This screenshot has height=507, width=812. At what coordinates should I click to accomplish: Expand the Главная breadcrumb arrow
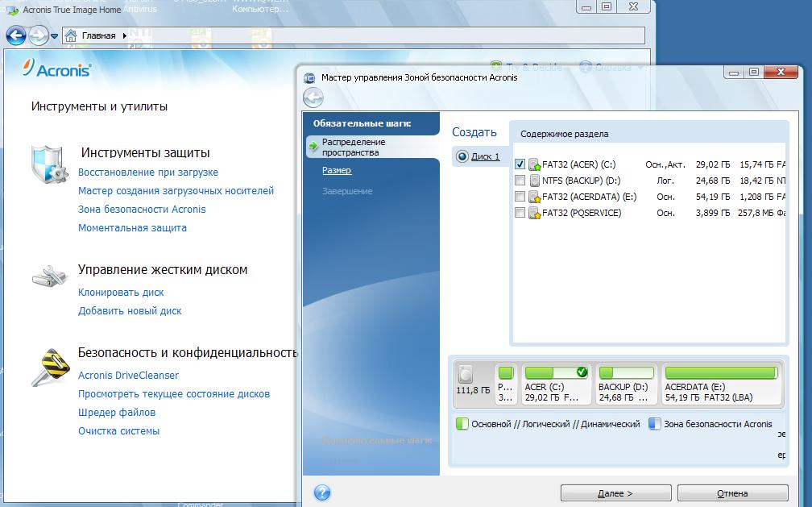click(x=124, y=35)
